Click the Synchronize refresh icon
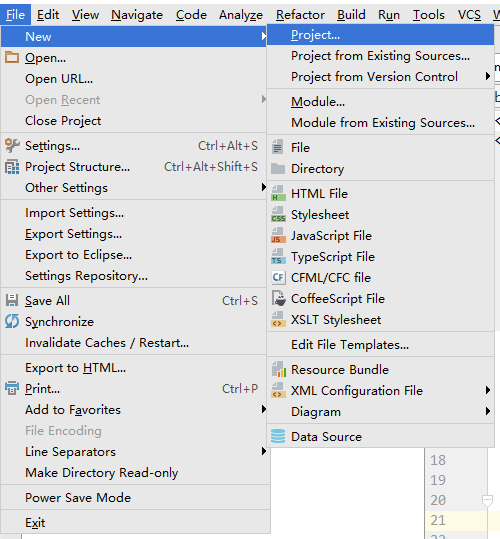This screenshot has height=539, width=500. (12, 321)
